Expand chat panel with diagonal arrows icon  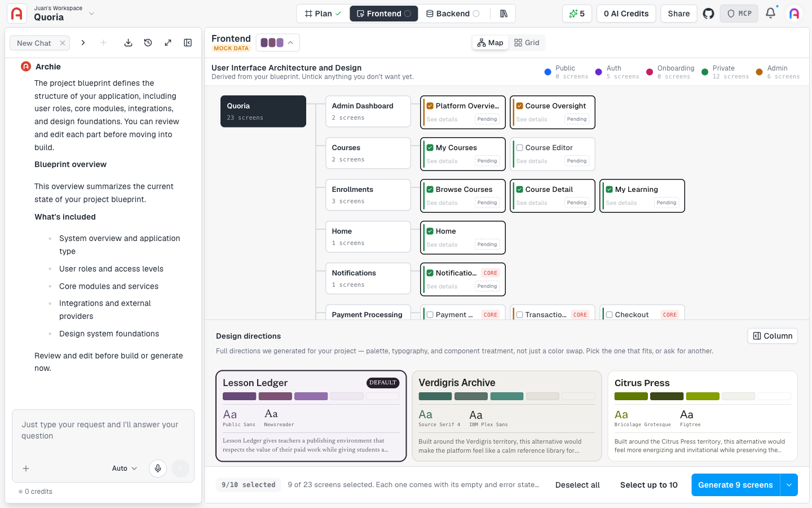168,43
